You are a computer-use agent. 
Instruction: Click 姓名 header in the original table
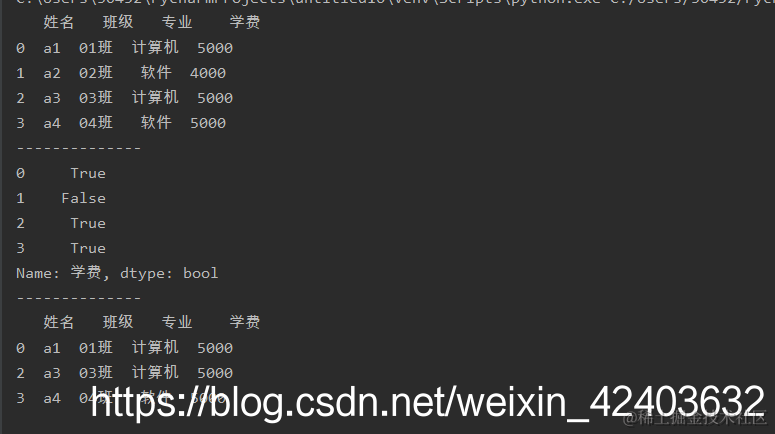58,22
